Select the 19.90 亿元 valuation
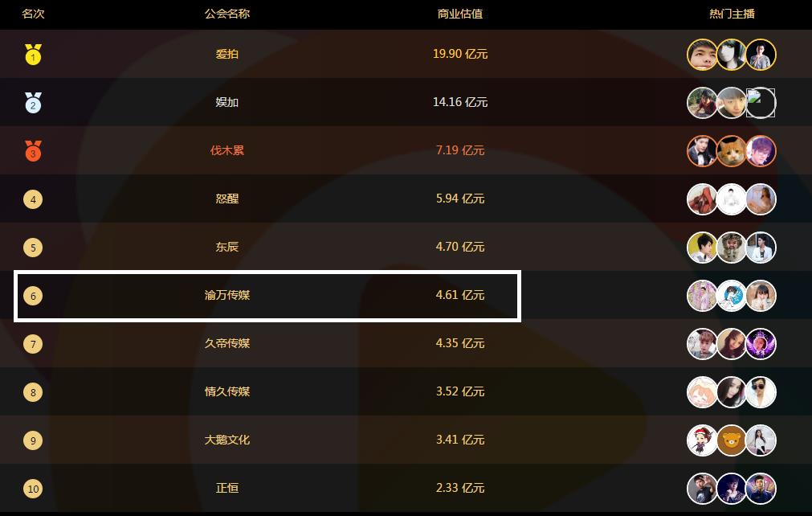The width and height of the screenshot is (812, 516). [x=460, y=54]
